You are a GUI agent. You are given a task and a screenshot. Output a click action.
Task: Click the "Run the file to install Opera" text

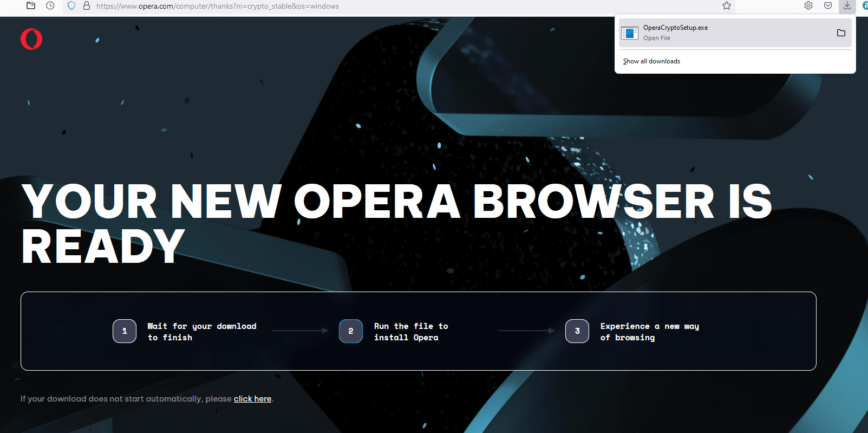tap(411, 332)
